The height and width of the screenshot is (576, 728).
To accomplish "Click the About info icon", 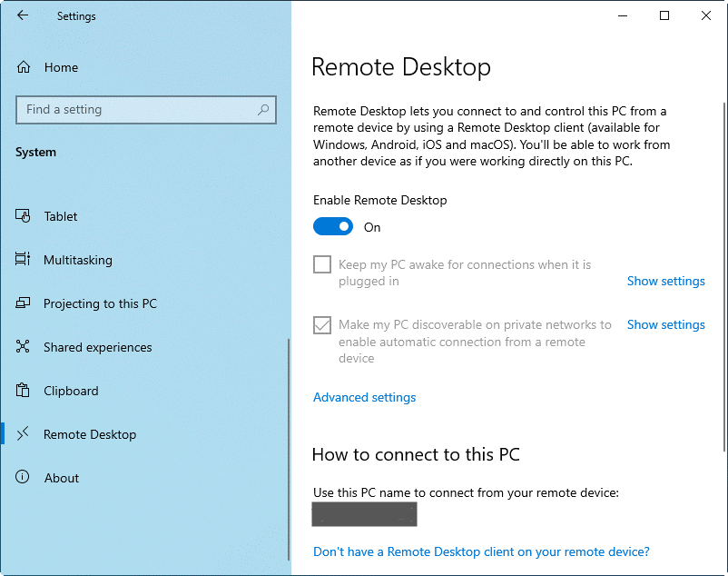I will [24, 478].
